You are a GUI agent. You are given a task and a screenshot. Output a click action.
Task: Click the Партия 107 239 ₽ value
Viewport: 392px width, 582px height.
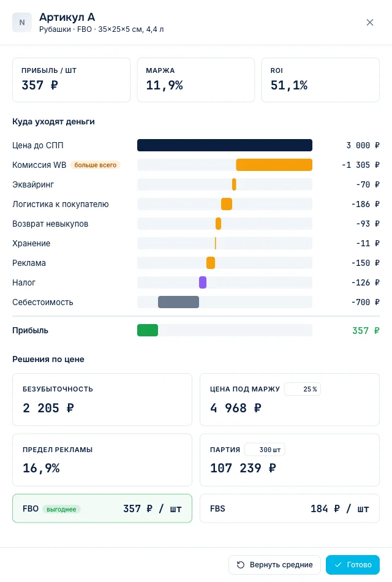(243, 468)
